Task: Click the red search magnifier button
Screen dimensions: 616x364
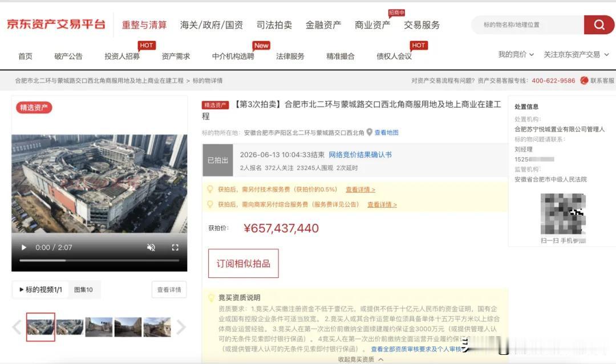Action: pos(599,24)
